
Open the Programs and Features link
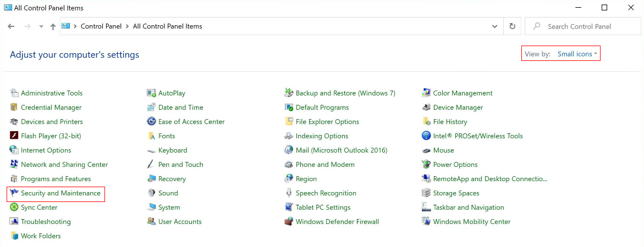(56, 179)
